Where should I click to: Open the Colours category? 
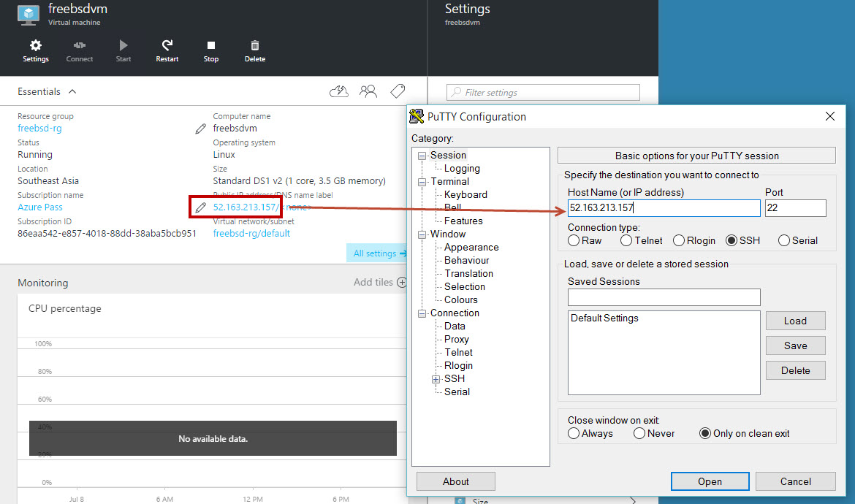point(461,299)
